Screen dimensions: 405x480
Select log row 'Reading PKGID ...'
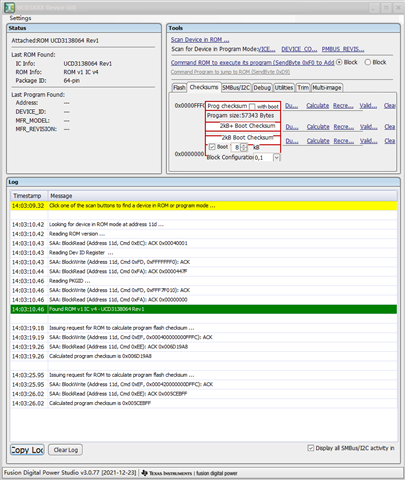[204, 281]
